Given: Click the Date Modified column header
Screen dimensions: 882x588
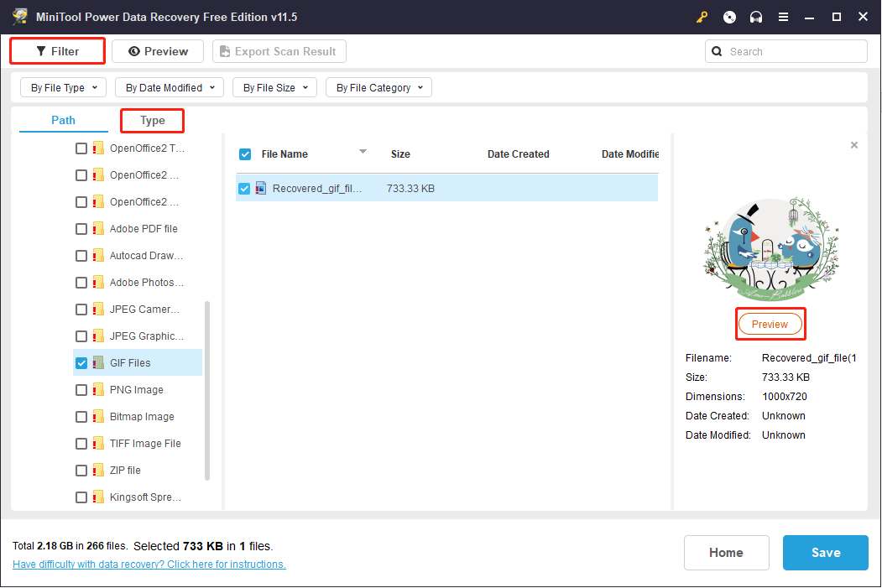Looking at the screenshot, I should (x=630, y=154).
